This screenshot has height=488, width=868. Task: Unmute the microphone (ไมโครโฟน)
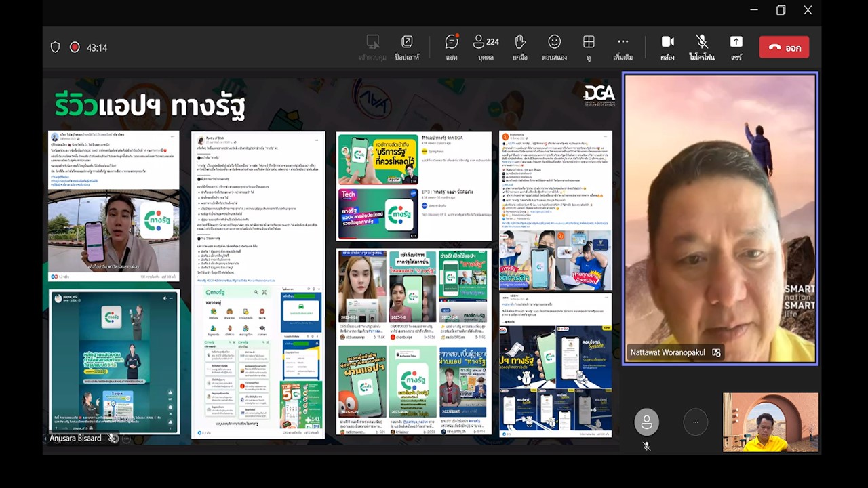(702, 47)
